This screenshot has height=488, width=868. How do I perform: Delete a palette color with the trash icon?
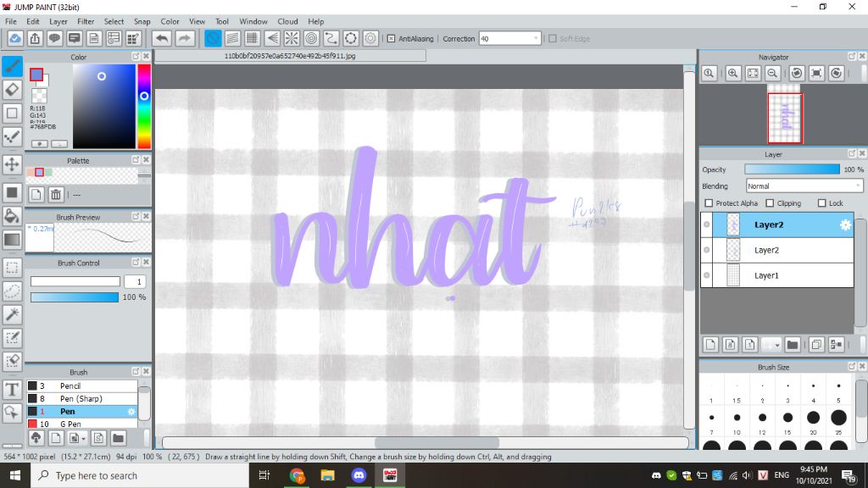coord(56,194)
